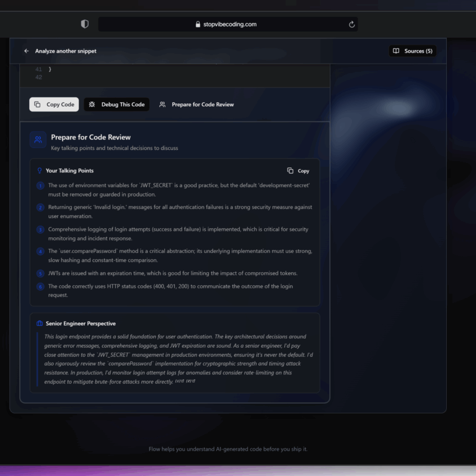
Task: Click the Copy Code button
Action: (54, 104)
